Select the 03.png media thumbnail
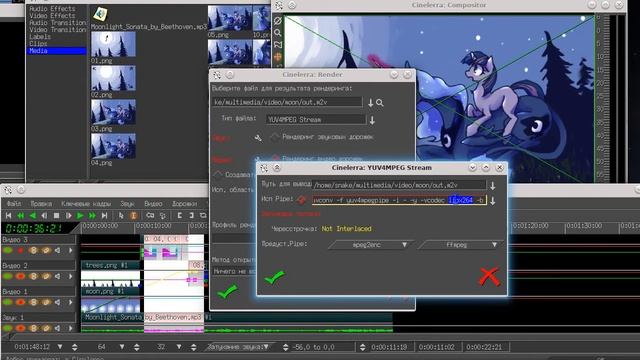The image size is (640, 360). [113, 112]
